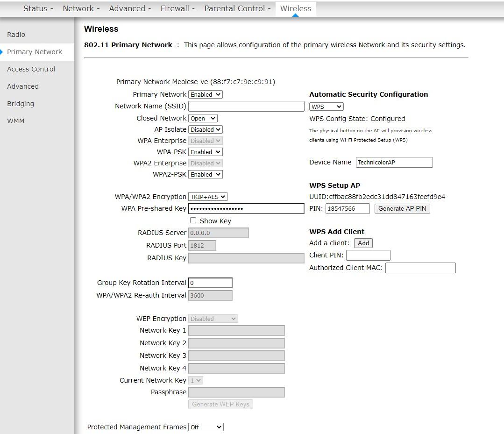The height and width of the screenshot is (434, 504).
Task: Open Access Control sidebar page
Action: pos(31,69)
